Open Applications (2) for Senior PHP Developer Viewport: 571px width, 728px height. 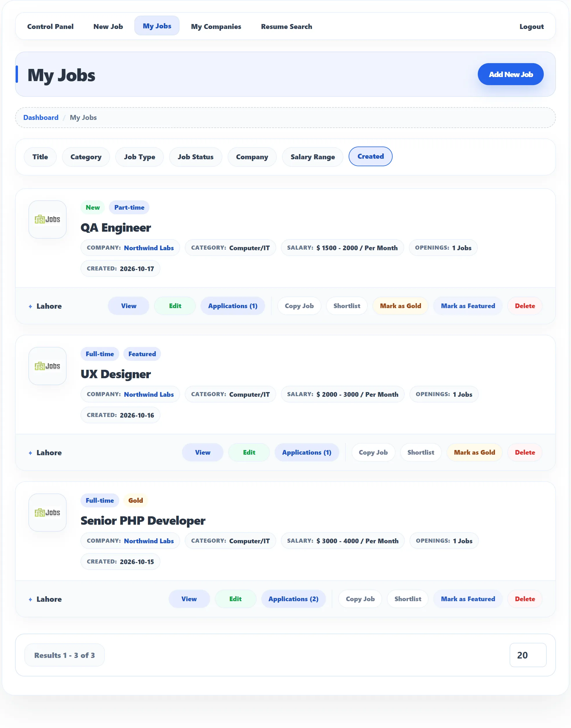(x=293, y=599)
